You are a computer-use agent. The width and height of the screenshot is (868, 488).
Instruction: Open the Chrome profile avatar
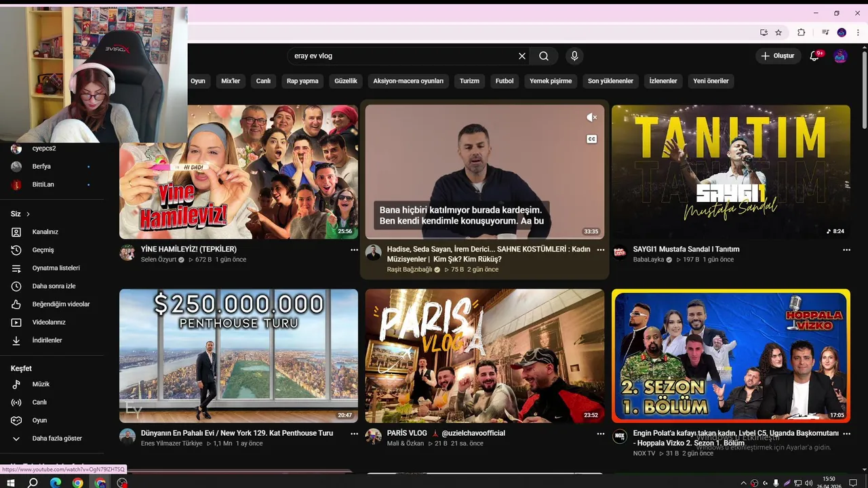tap(842, 33)
